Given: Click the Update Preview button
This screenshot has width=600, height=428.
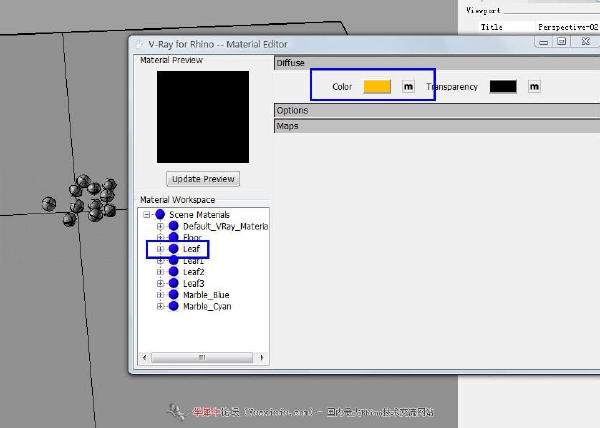Looking at the screenshot, I should [x=203, y=179].
